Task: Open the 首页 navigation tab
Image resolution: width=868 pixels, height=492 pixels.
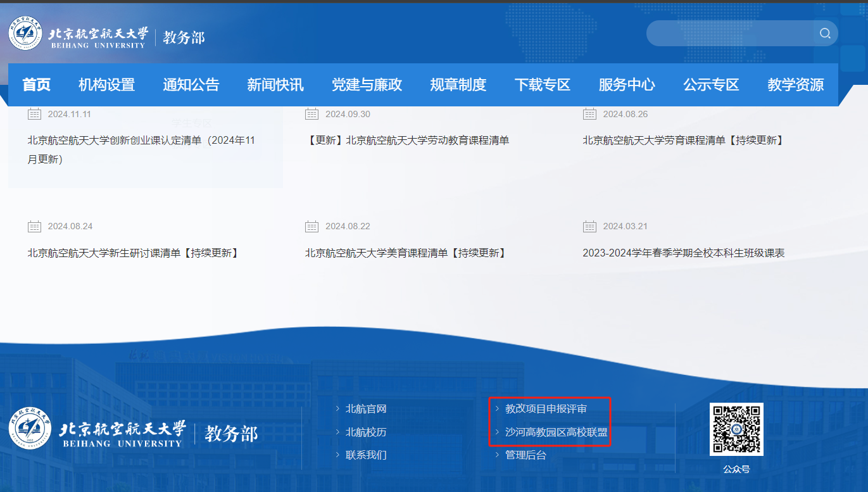Action: (x=36, y=85)
